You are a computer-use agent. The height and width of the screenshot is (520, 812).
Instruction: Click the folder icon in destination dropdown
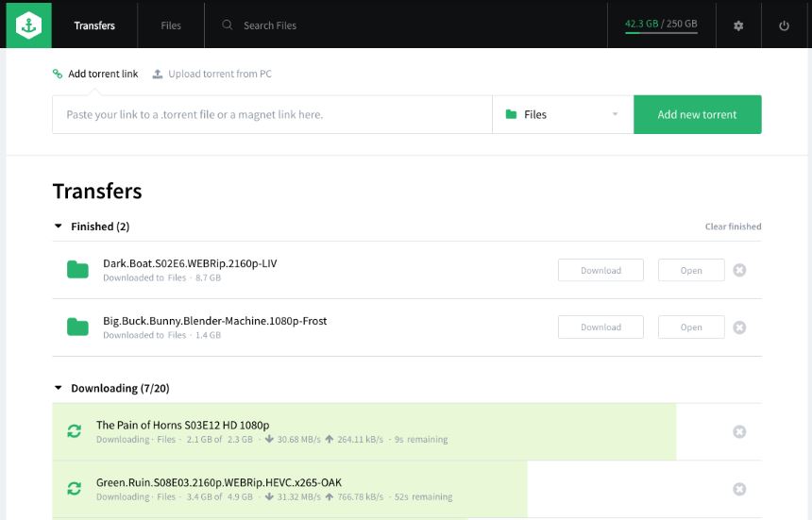coord(511,114)
